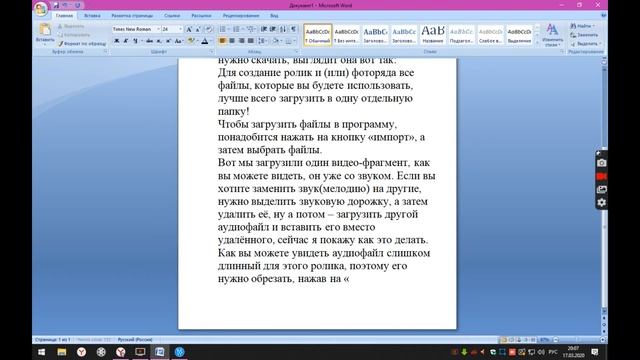Click Format Painter (Формат по образцу)
The image size is (640, 360).
(82, 43)
